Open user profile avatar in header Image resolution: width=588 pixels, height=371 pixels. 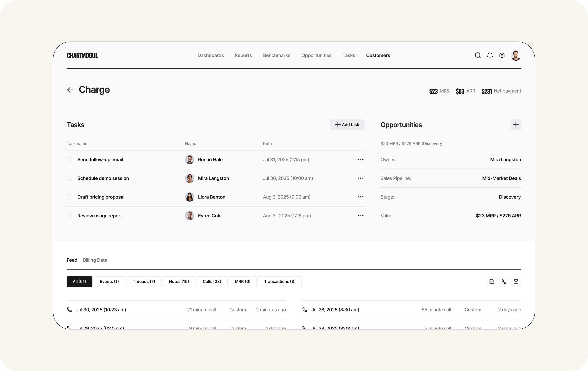516,55
